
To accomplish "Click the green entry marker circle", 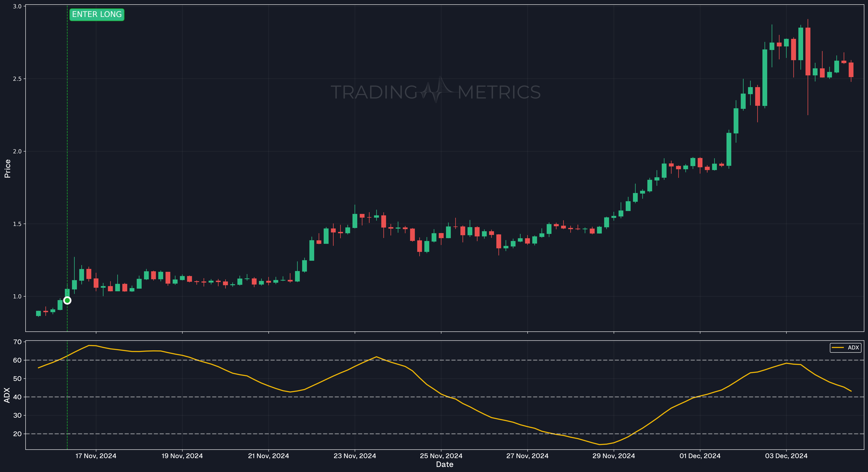I will point(67,300).
